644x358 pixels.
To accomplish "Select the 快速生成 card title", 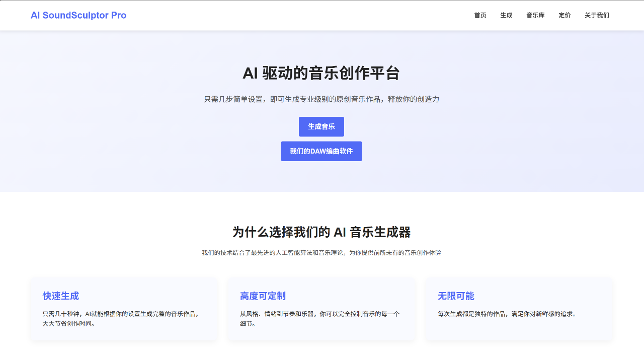I will (61, 296).
